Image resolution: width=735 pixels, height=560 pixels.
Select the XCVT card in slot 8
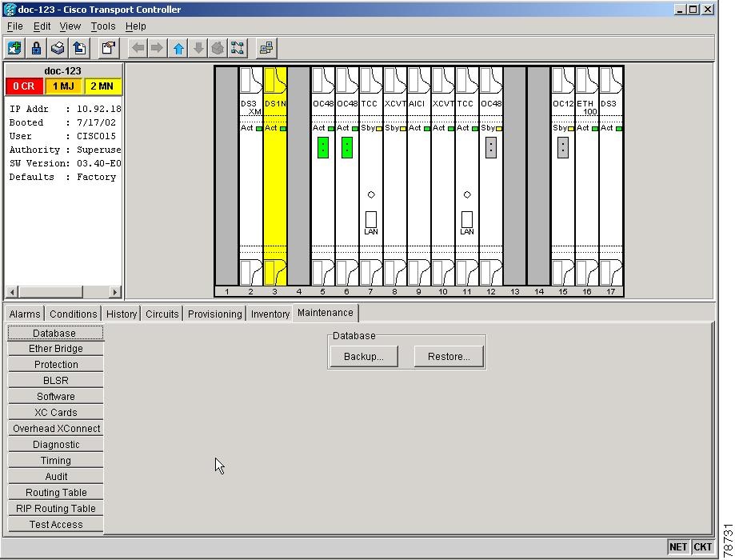[x=394, y=176]
